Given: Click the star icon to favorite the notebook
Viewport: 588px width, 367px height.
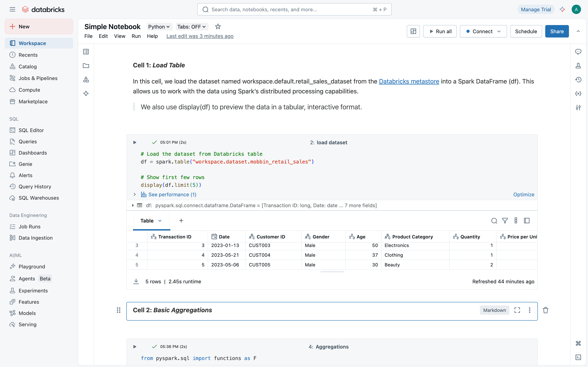Looking at the screenshot, I should (218, 26).
